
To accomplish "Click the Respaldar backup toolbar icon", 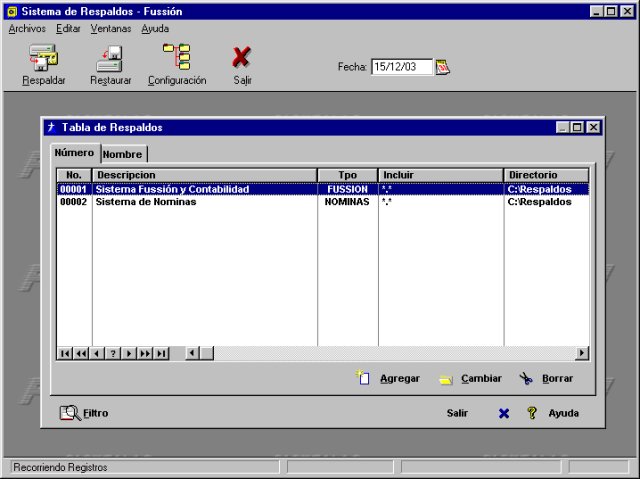I will (x=44, y=58).
